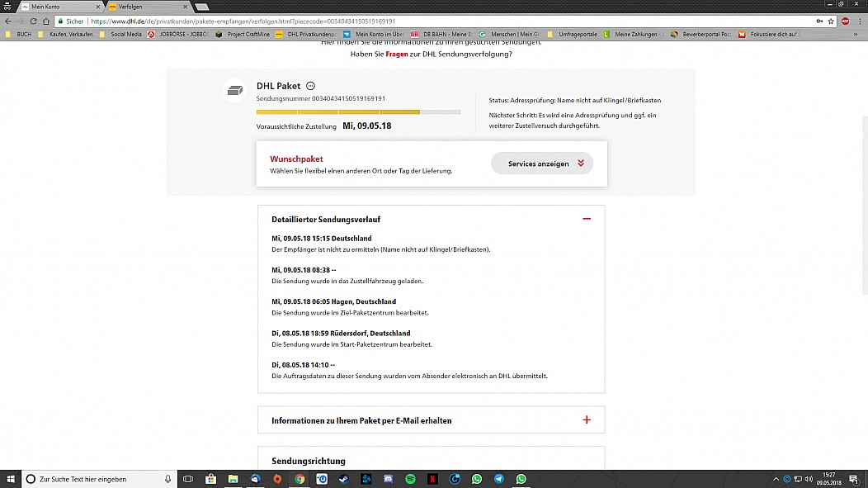Screen dimensions: 868x488
Task: Open Telegram from taskbar
Action: [498, 479]
